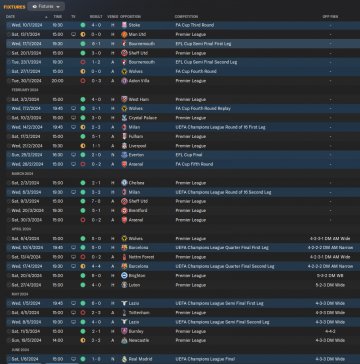This screenshot has height=364, width=360.
Task: Open the EFL Cup Final competition link
Action: tap(189, 155)
